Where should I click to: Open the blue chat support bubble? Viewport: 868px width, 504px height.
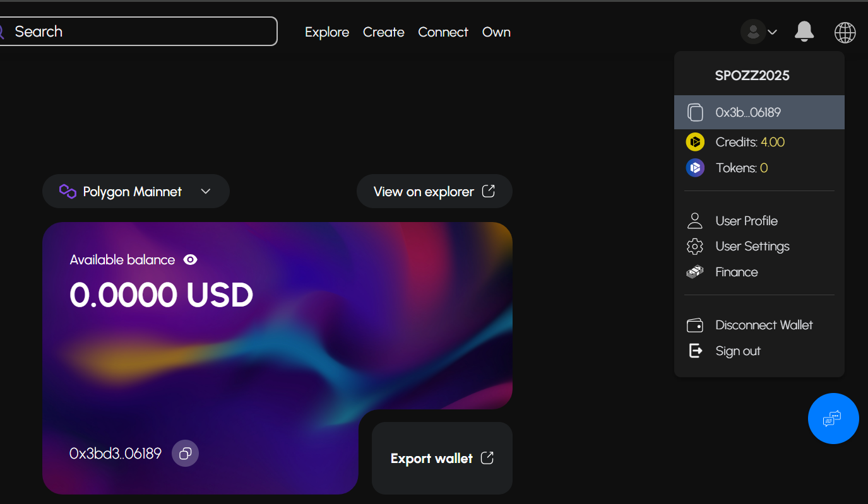833,418
